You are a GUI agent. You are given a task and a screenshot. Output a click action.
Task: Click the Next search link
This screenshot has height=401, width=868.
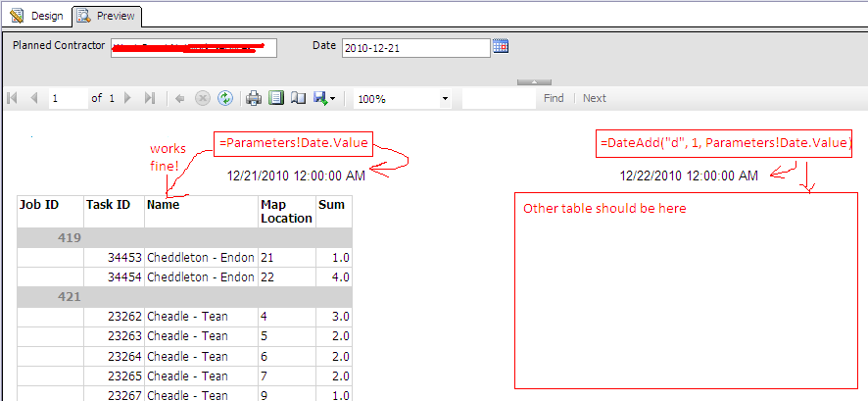point(595,99)
